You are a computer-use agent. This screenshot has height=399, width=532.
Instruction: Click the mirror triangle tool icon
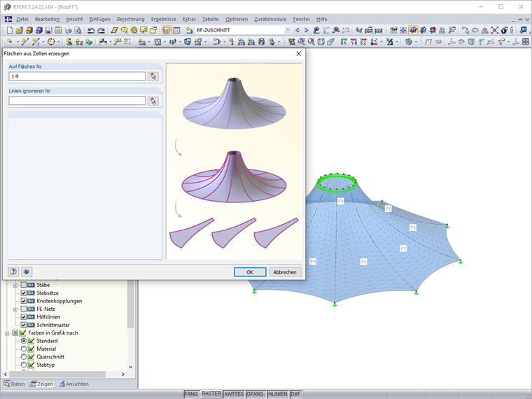485,30
